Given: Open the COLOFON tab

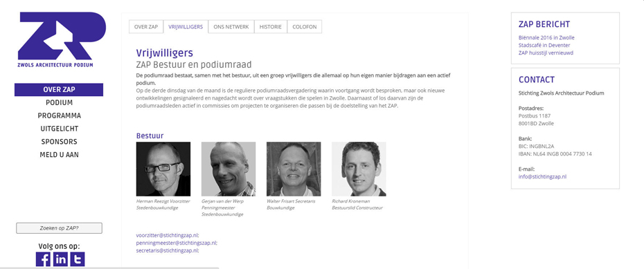Looking at the screenshot, I should click(304, 27).
